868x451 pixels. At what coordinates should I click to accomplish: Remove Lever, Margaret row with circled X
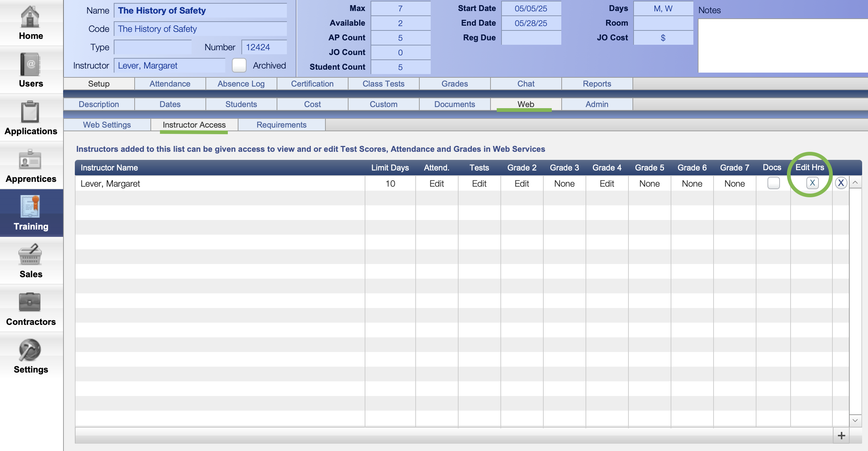point(841,183)
